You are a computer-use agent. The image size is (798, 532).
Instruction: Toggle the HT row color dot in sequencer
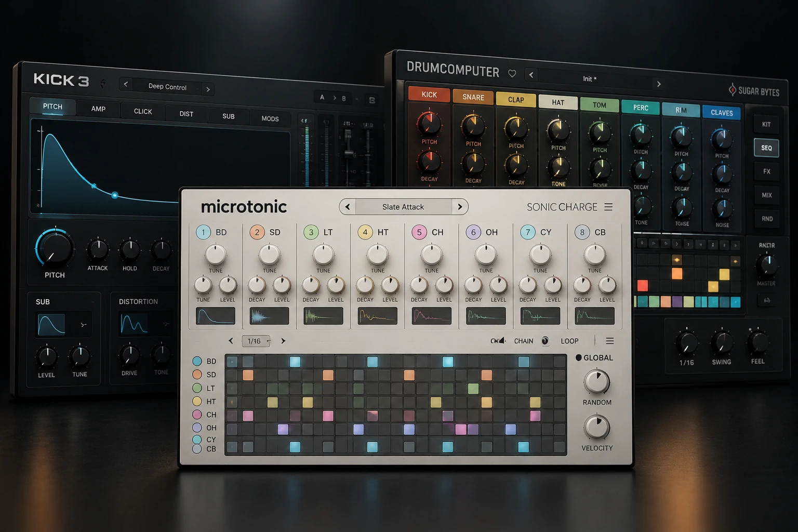tap(197, 401)
